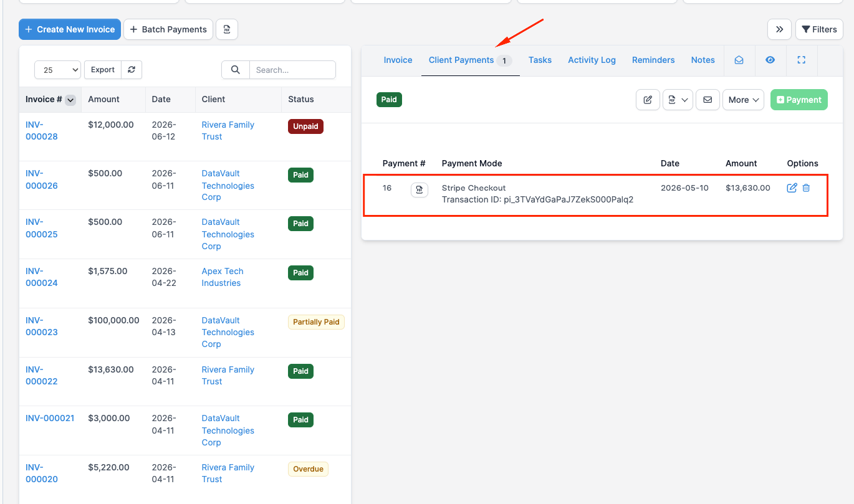Delete payment 16 with the trash icon

tap(806, 188)
